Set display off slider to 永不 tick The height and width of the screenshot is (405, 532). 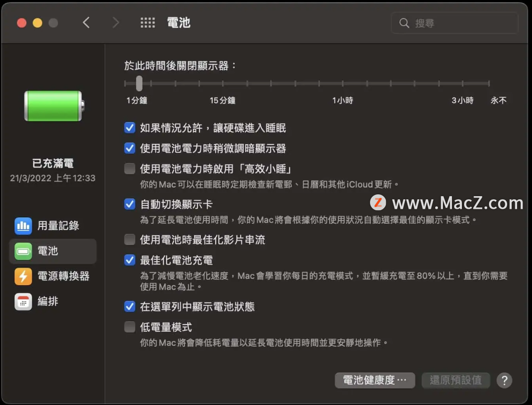pyautogui.click(x=489, y=83)
